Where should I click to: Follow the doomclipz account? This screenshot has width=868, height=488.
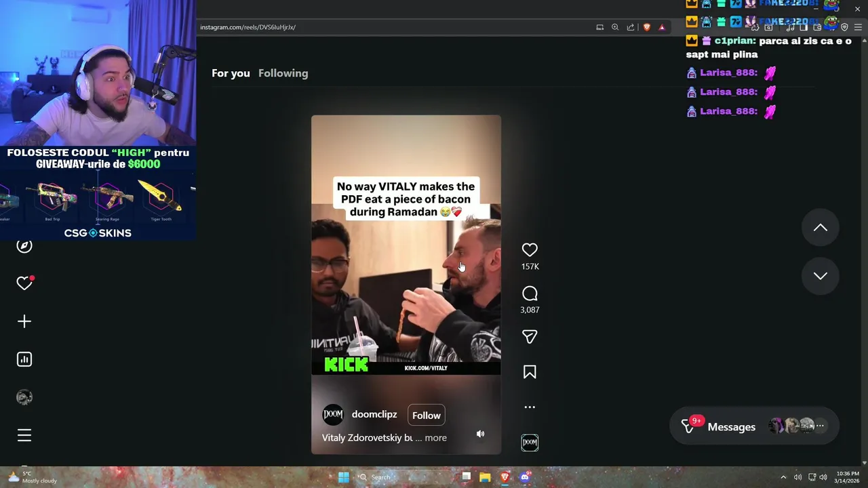[x=427, y=415]
